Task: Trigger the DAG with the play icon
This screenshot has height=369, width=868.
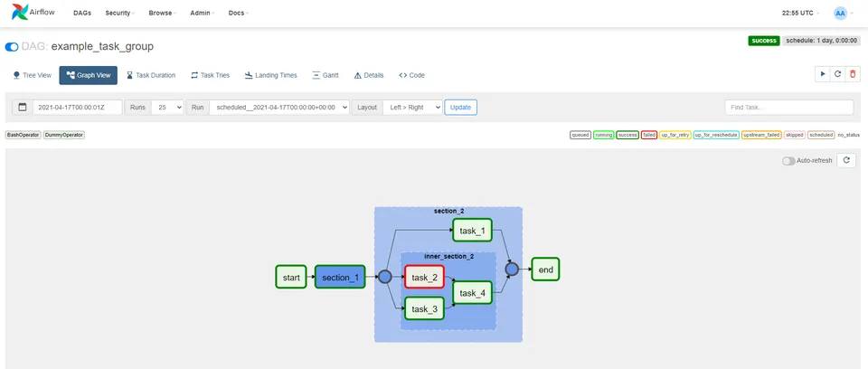Action: (x=823, y=73)
